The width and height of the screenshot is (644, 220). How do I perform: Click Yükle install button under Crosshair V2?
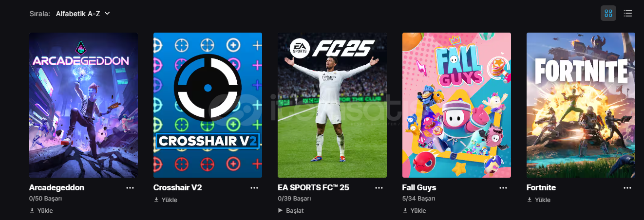166,200
